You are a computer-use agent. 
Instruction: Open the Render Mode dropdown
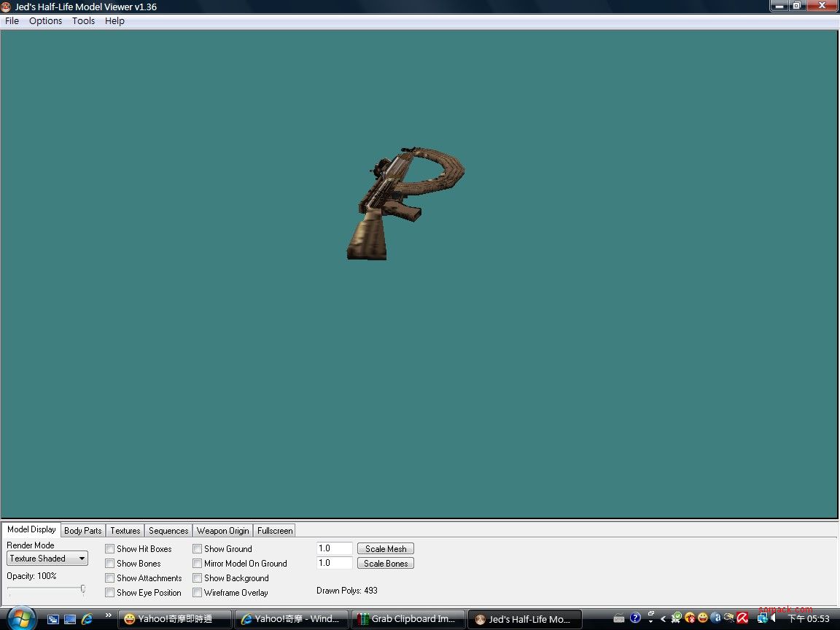[47, 559]
